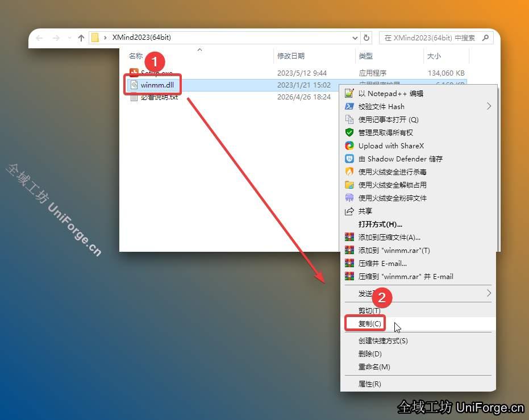Choose 由 Shadow Defender 储存
This screenshot has width=529, height=420.
click(418, 159)
